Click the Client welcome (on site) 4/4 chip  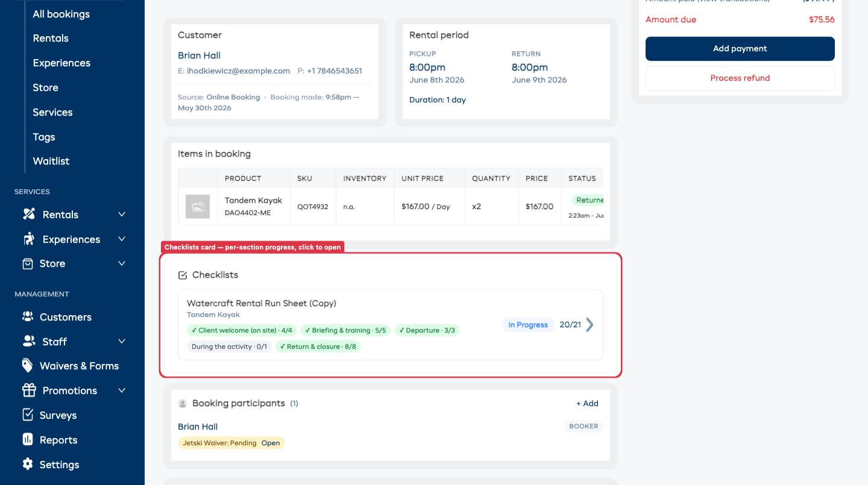click(x=242, y=330)
